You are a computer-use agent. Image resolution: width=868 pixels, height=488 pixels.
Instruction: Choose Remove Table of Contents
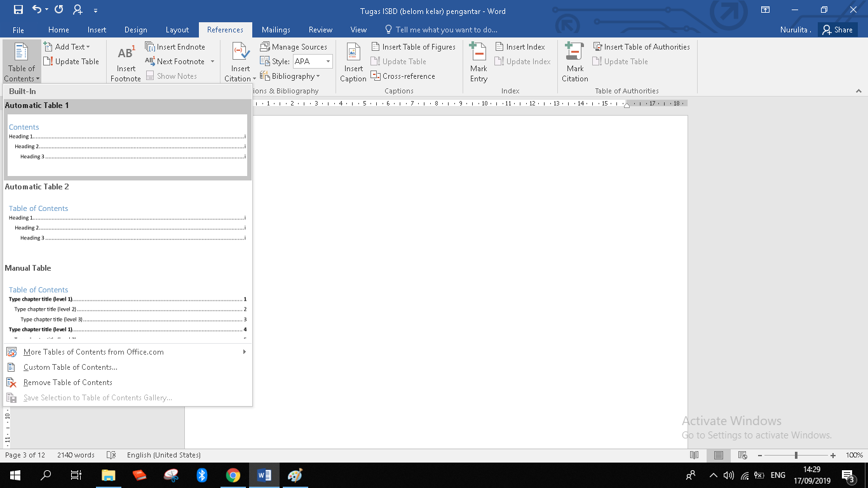point(67,383)
